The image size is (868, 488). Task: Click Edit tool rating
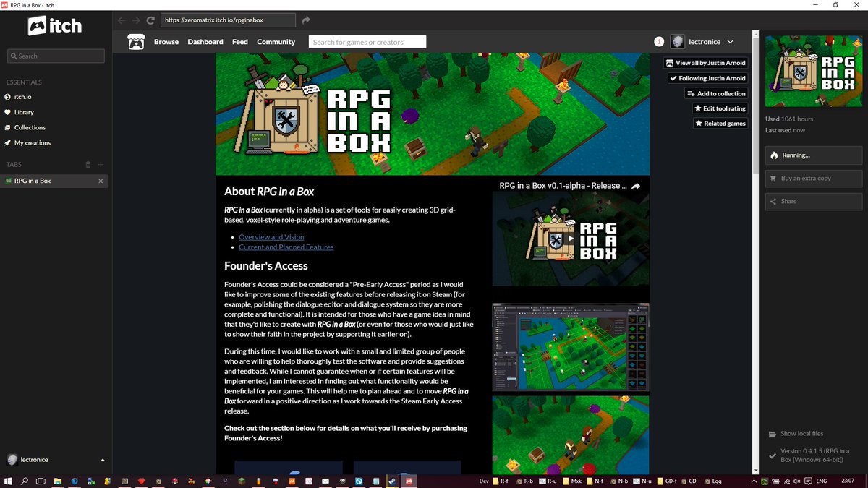click(720, 108)
